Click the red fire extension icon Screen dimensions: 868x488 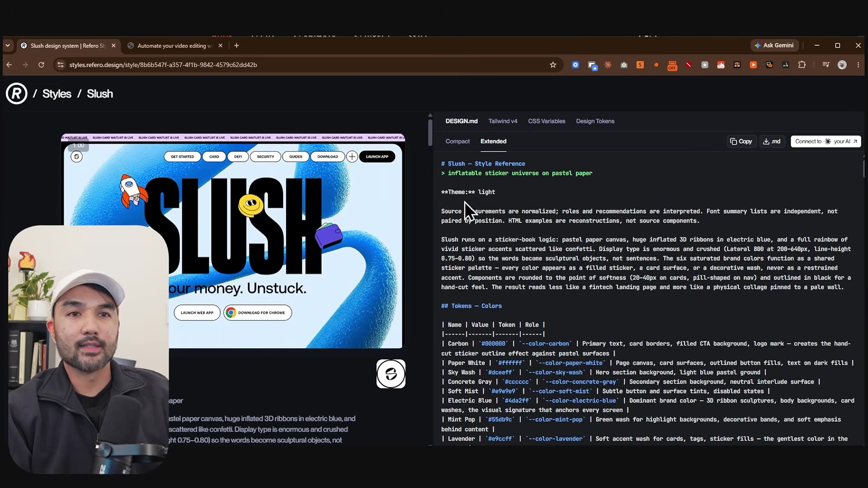(x=721, y=65)
